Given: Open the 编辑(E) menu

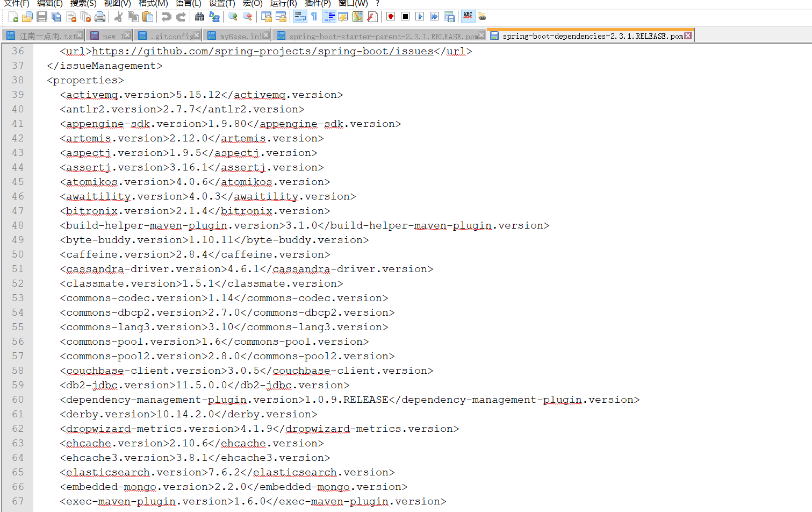Looking at the screenshot, I should (50, 4).
